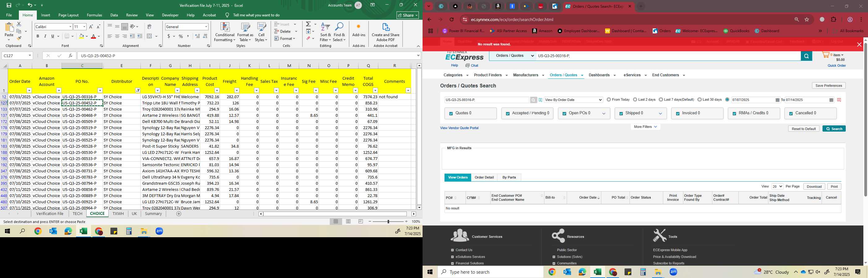This screenshot has height=278, width=868.
Task: Open the 20 per page view dropdown
Action: (x=777, y=187)
